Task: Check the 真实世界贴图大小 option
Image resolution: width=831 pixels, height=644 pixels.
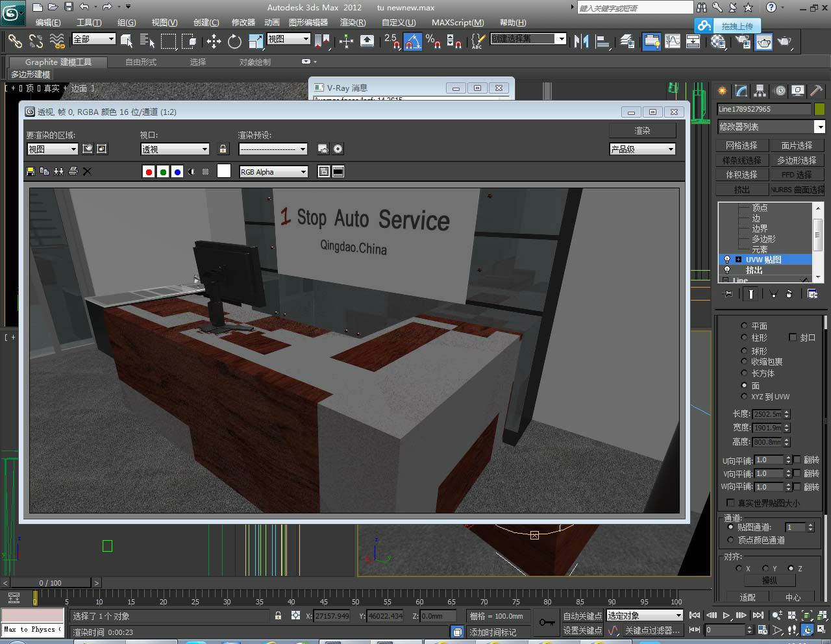Action: (730, 503)
